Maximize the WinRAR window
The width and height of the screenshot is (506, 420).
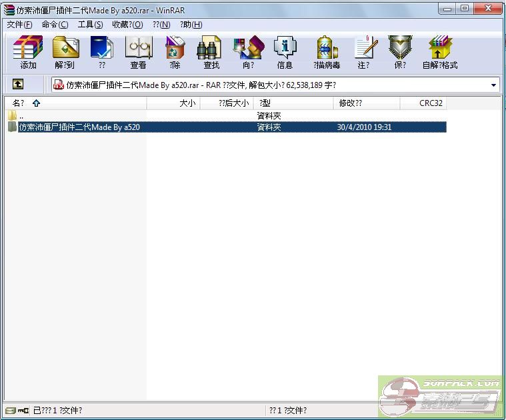465,9
